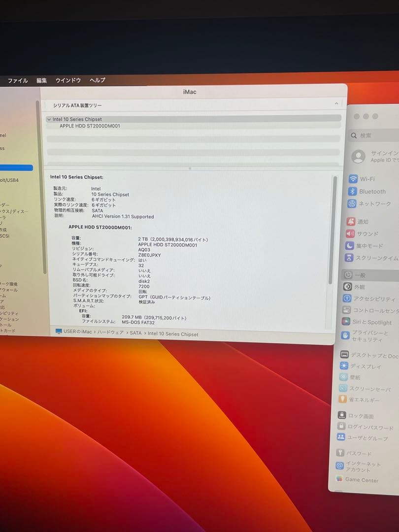Open Wi-Fi settings icon
Viewport: 399px width, 532px height.
(353, 179)
